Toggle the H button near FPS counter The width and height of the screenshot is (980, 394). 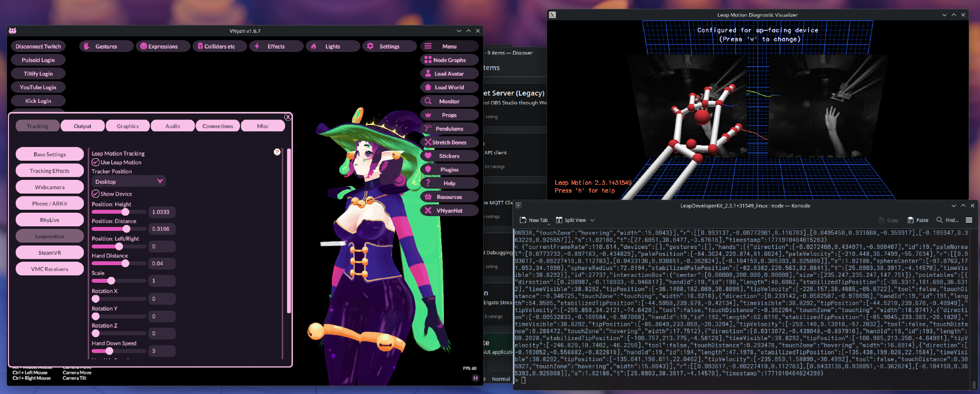(x=475, y=378)
